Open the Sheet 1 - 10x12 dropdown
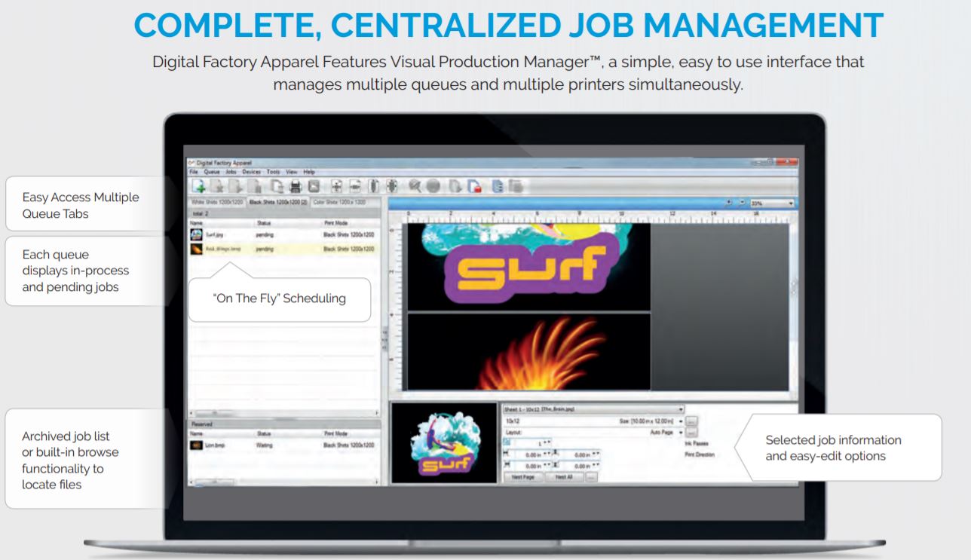Image resolution: width=971 pixels, height=560 pixels. coord(593,409)
